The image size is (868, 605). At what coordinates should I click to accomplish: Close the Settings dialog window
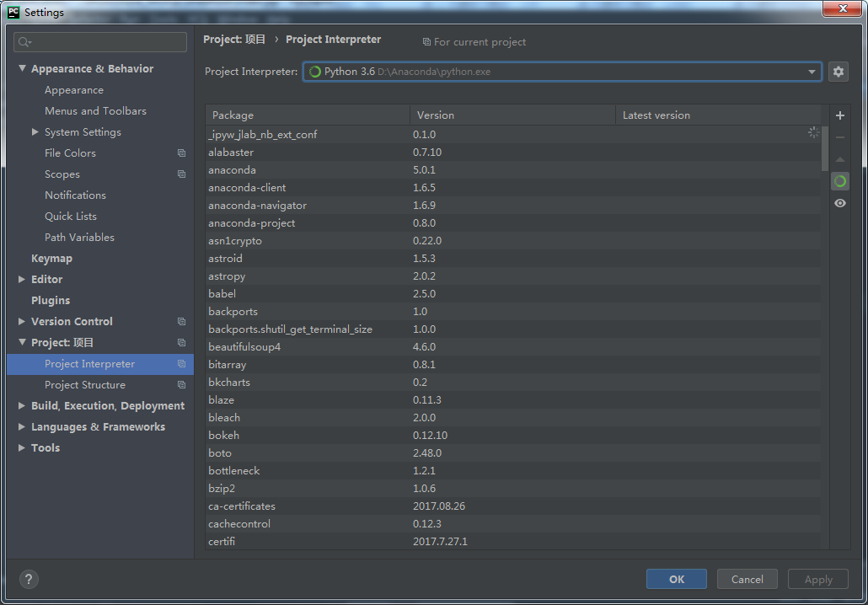point(843,9)
